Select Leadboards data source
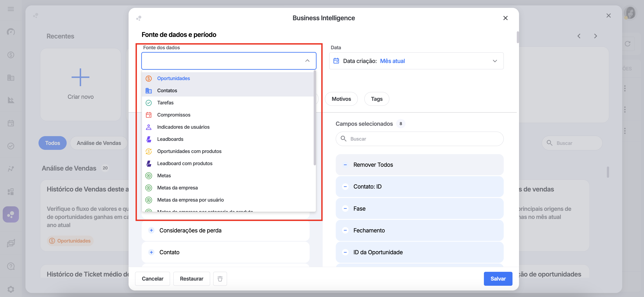This screenshot has height=297, width=644. point(227,139)
